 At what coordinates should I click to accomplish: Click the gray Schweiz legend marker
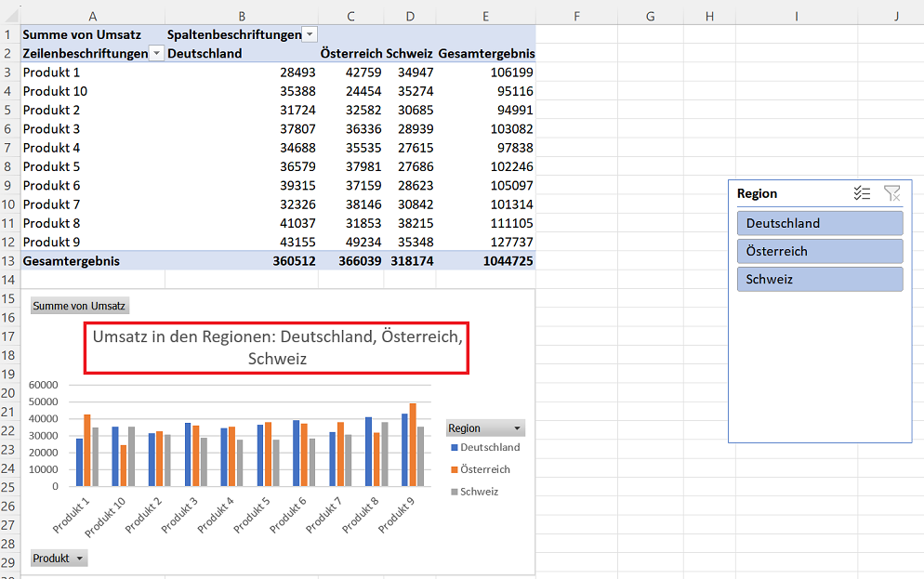point(453,492)
